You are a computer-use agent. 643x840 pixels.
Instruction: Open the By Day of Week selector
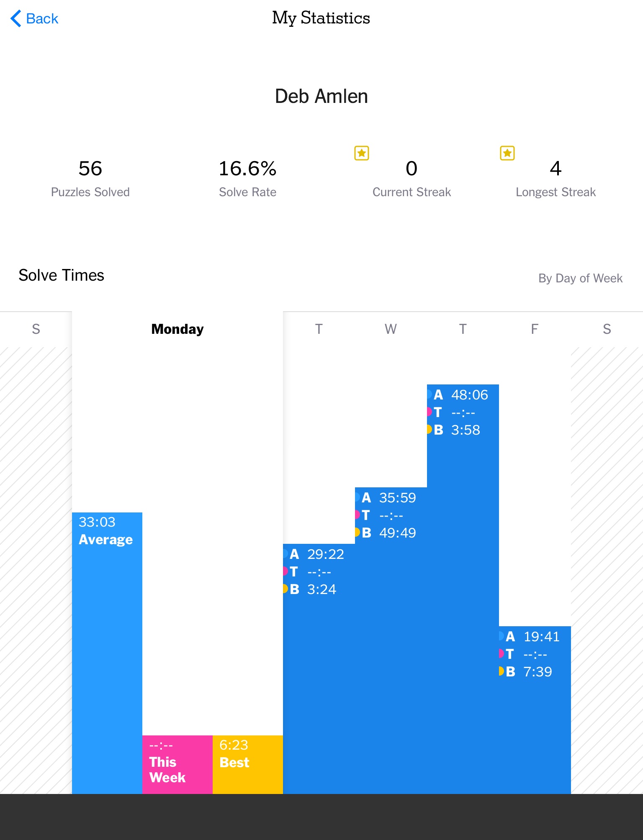coord(580,278)
